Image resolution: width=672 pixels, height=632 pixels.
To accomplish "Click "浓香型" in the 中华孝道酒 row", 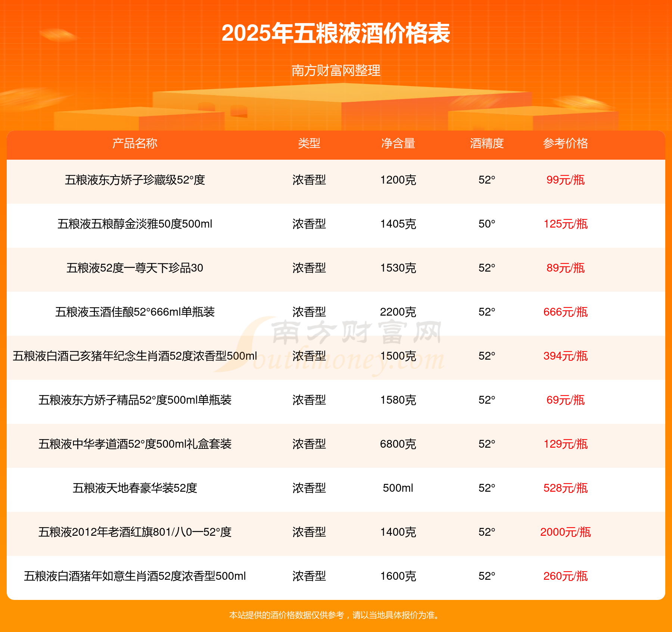I will pyautogui.click(x=309, y=444).
